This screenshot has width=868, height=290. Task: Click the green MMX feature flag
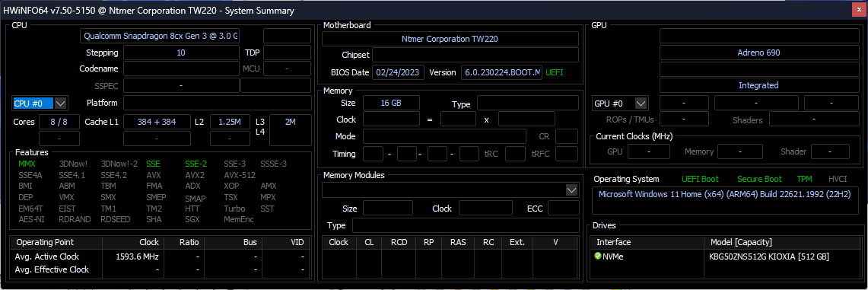(x=27, y=164)
